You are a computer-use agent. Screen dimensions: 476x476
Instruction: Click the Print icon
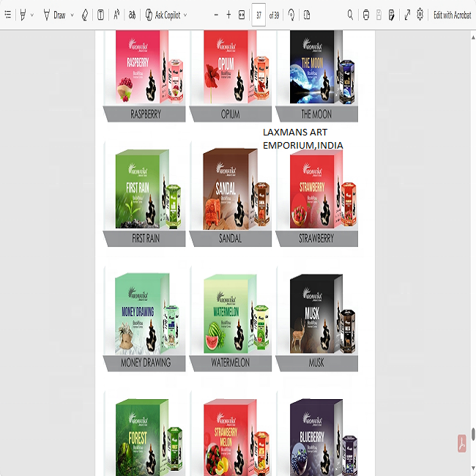(x=366, y=15)
